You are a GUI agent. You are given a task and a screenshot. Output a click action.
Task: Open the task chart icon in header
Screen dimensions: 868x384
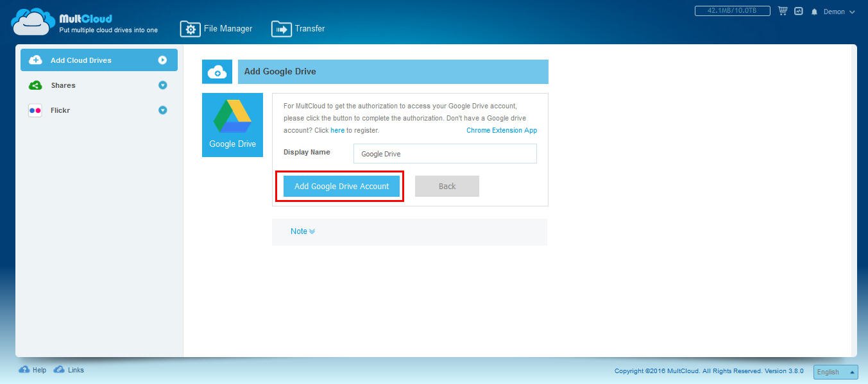pyautogui.click(x=799, y=11)
